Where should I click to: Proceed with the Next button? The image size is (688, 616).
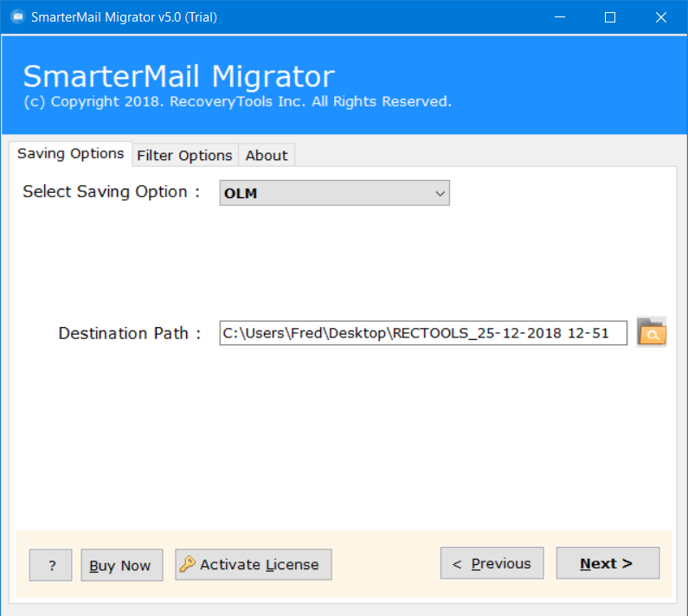tap(608, 563)
